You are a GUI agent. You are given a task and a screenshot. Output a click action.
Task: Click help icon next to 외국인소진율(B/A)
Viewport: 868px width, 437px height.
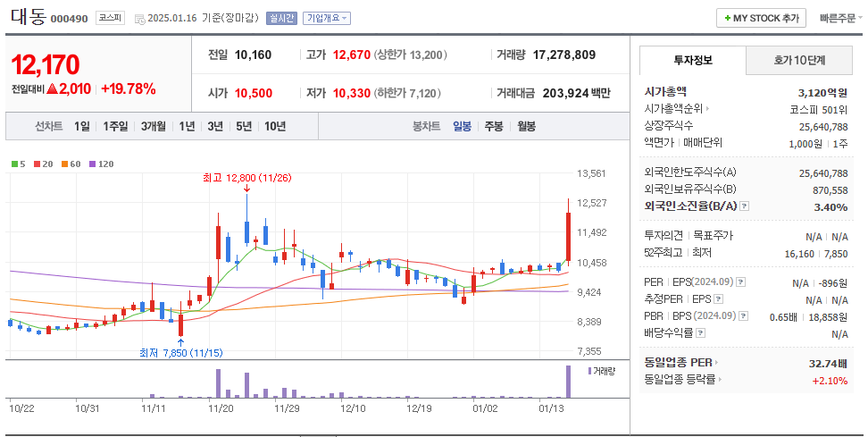pyautogui.click(x=745, y=206)
